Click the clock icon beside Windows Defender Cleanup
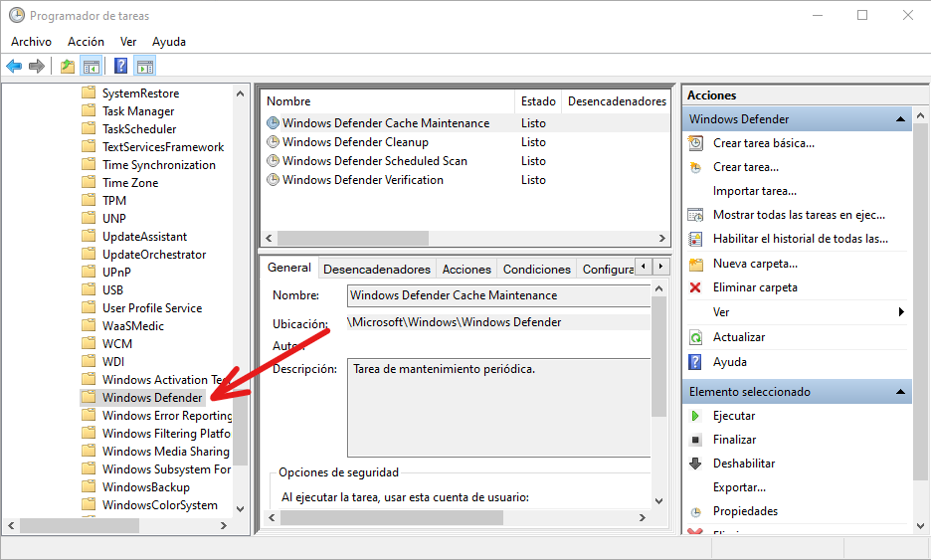931x560 pixels. coord(273,142)
